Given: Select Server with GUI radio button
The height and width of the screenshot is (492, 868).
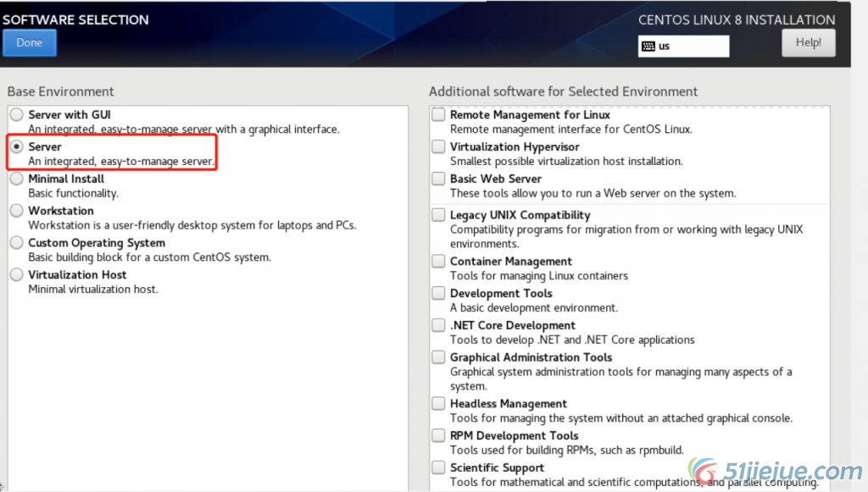Looking at the screenshot, I should [17, 114].
